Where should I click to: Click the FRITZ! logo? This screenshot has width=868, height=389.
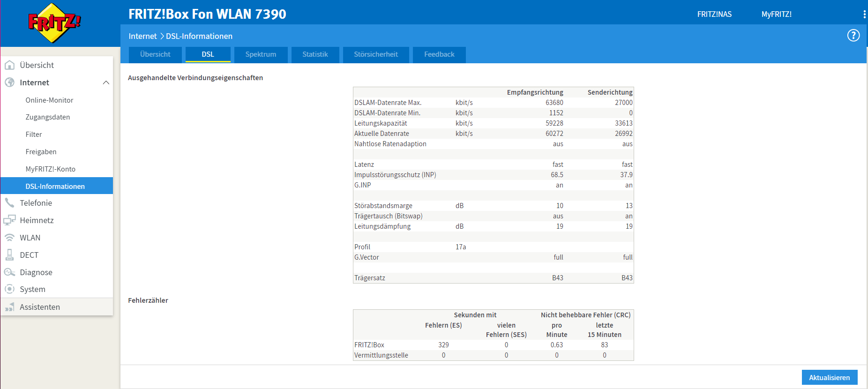tap(54, 23)
